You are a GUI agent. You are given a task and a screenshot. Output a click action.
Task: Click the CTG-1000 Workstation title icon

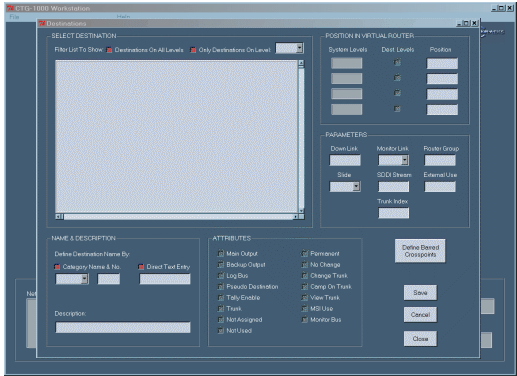tap(11, 8)
